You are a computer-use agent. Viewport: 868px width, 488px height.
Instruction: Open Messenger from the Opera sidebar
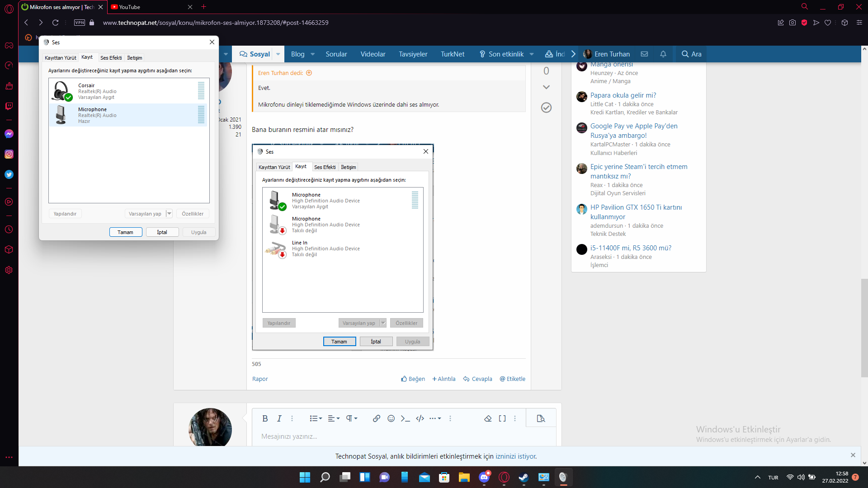[9, 134]
